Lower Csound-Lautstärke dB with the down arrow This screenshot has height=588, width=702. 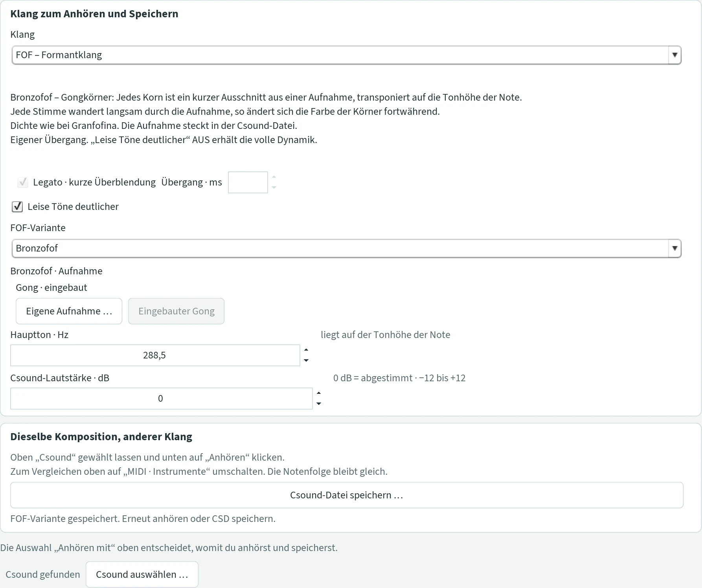319,404
